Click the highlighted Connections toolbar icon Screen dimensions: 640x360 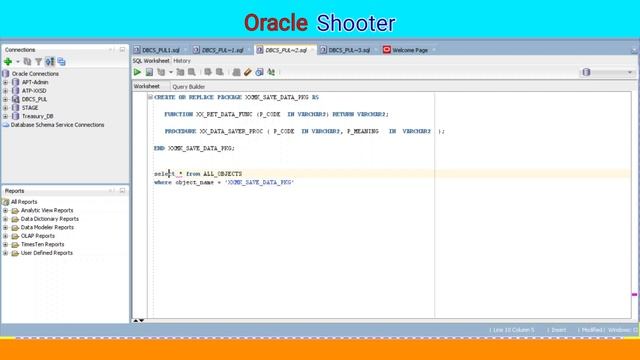click(50, 62)
